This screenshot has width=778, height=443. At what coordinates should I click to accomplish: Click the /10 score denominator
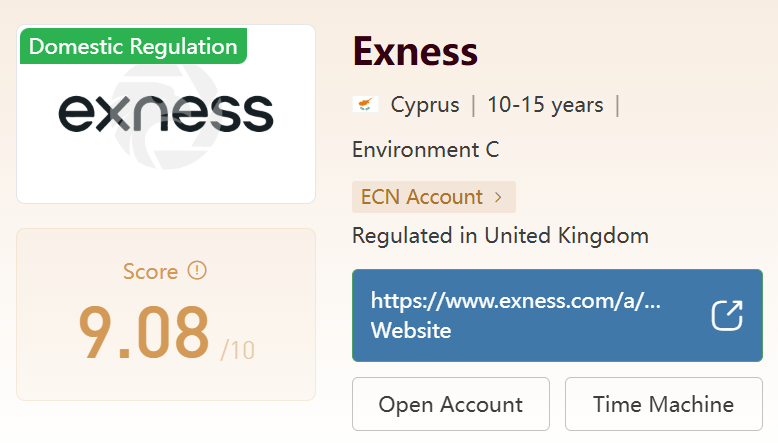pos(238,350)
